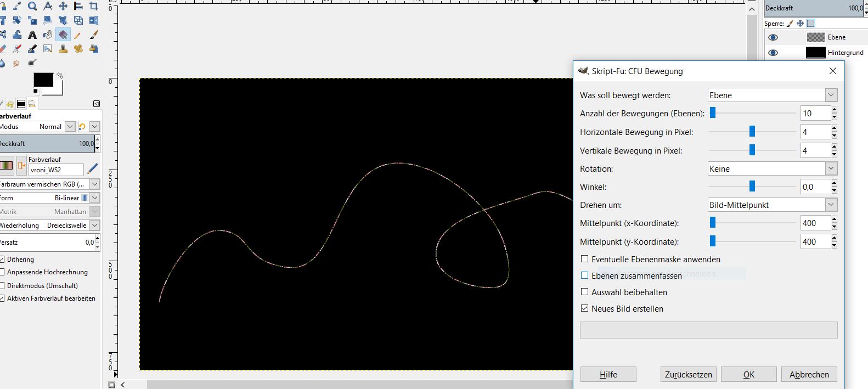This screenshot has width=868, height=389.
Task: Select the Handle Transform tool
Action: [63, 20]
